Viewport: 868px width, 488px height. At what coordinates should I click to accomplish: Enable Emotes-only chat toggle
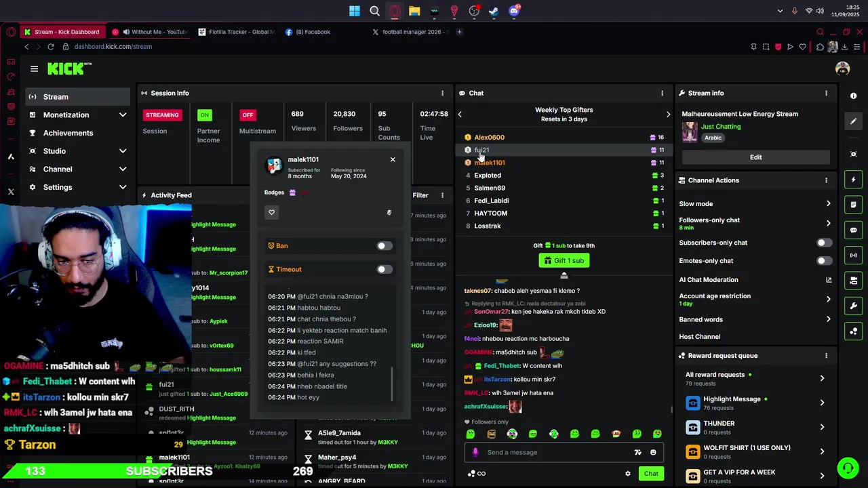click(x=823, y=260)
